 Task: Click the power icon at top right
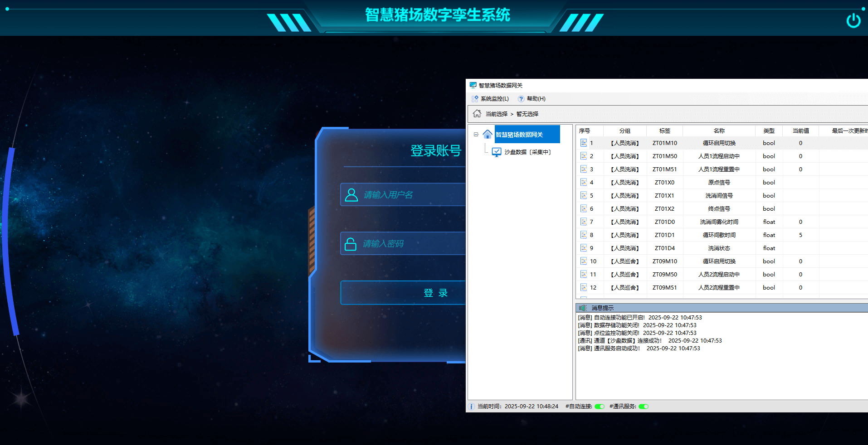click(853, 20)
